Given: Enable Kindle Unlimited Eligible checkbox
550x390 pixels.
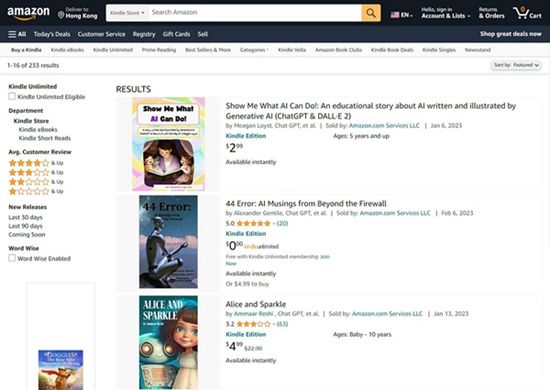Looking at the screenshot, I should point(12,96).
